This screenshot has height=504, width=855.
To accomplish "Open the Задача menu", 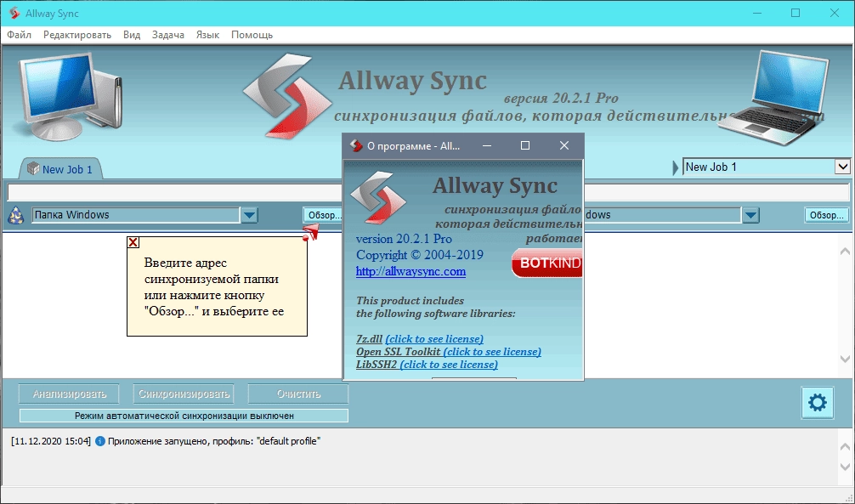I will [168, 35].
